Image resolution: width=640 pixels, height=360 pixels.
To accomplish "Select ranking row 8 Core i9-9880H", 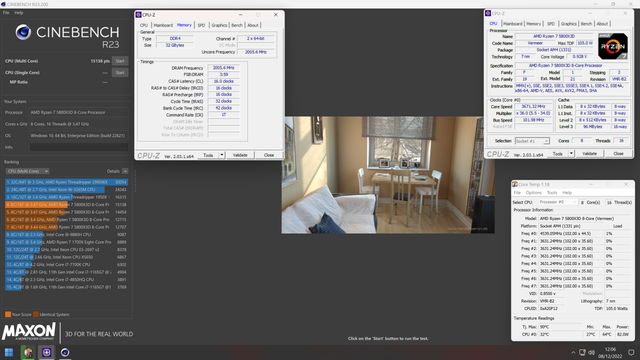I will click(x=66, y=235).
